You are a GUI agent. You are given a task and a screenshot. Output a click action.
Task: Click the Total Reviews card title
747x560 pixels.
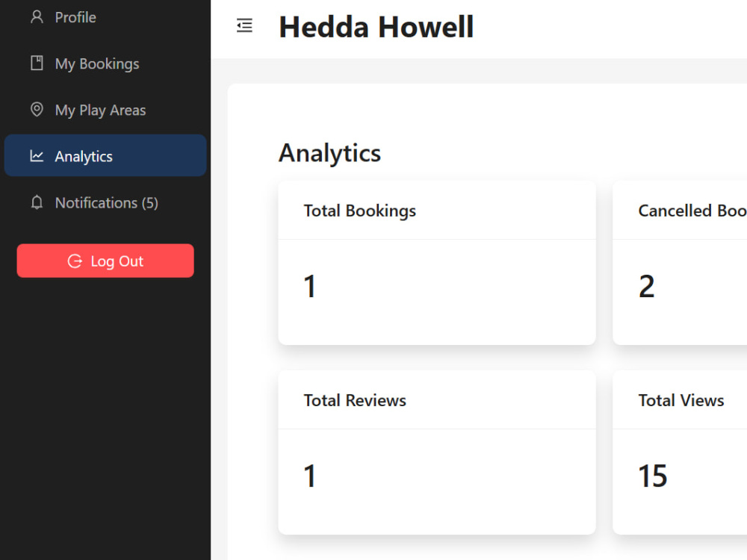pyautogui.click(x=355, y=400)
